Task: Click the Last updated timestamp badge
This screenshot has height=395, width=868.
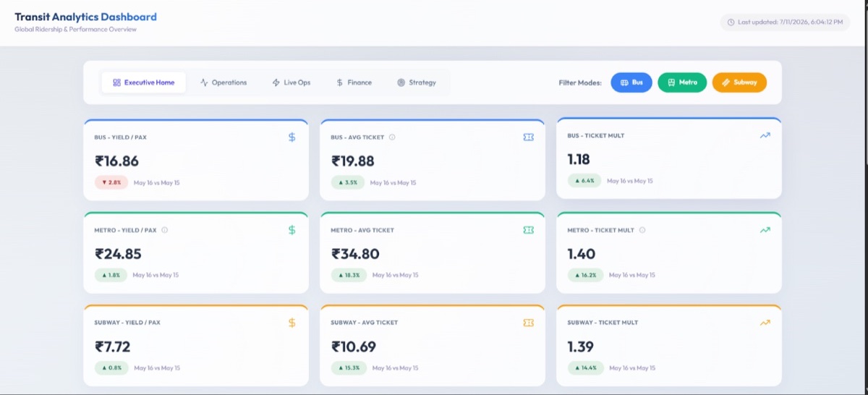Action: click(x=784, y=22)
